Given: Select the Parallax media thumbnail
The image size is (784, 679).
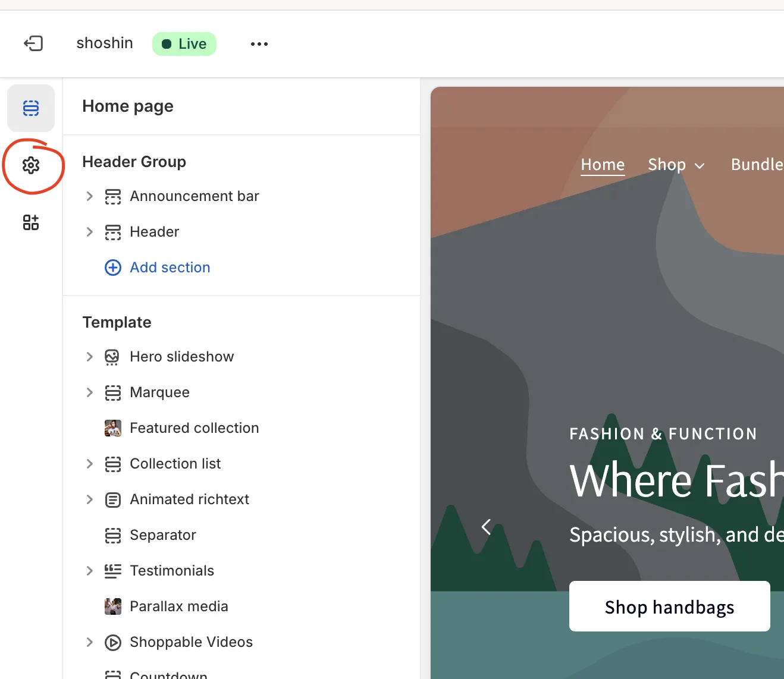Looking at the screenshot, I should [x=113, y=606].
